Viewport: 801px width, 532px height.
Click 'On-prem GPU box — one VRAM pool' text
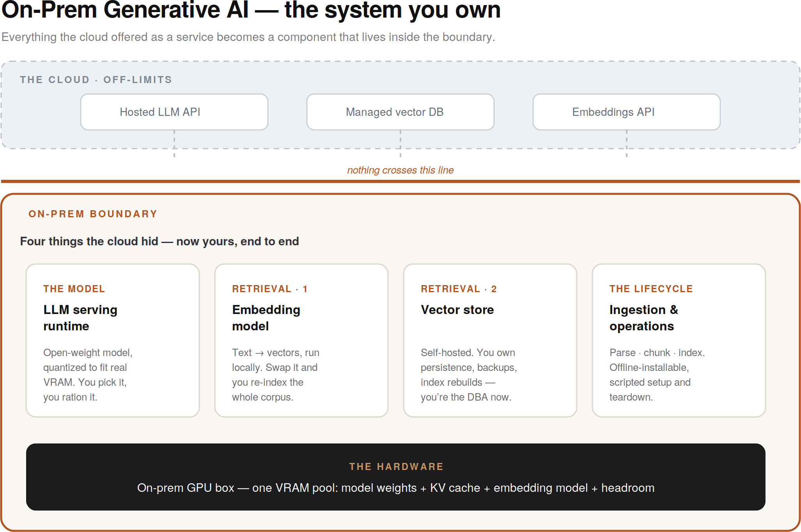pos(396,488)
